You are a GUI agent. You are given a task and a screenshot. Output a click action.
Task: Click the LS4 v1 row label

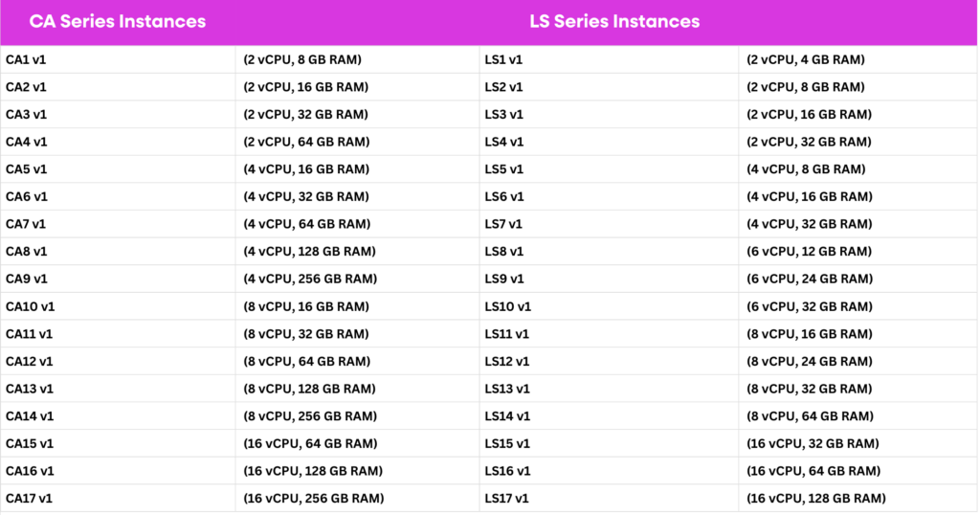point(503,142)
